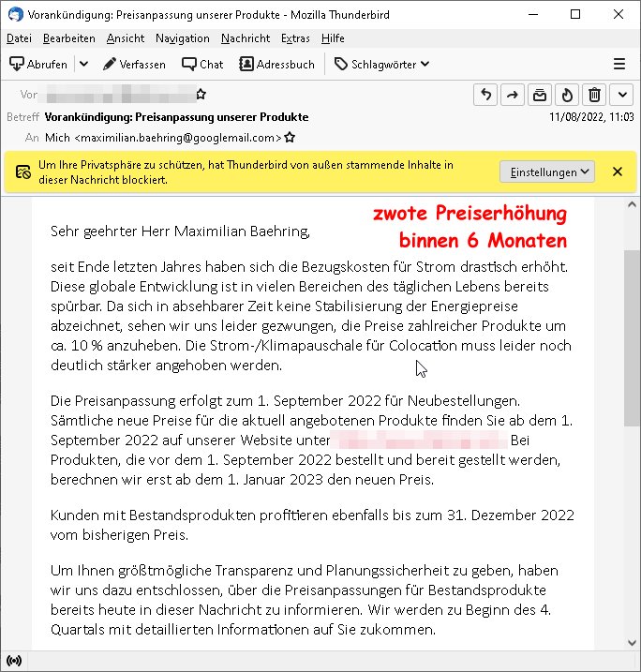
Task: Forward the message using arrow icon
Action: 513,95
